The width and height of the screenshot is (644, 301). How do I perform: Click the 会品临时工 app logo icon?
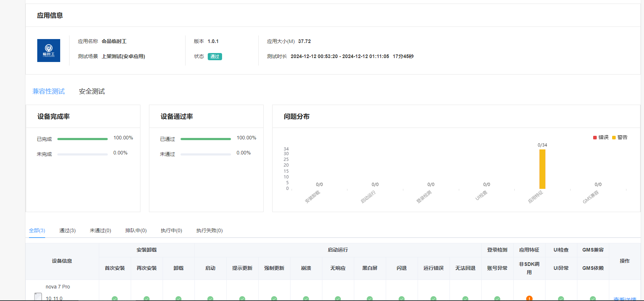coord(49,51)
